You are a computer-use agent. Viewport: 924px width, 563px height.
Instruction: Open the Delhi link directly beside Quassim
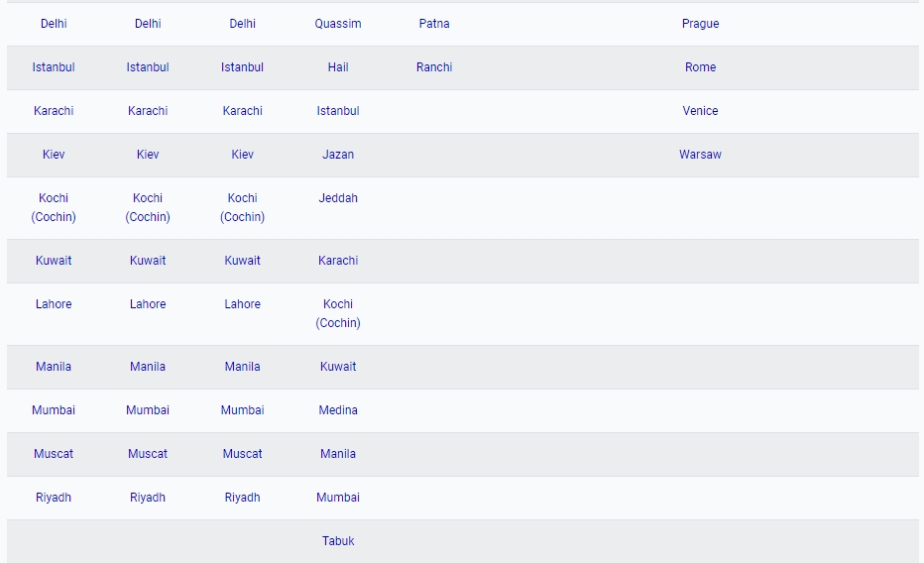(x=242, y=24)
